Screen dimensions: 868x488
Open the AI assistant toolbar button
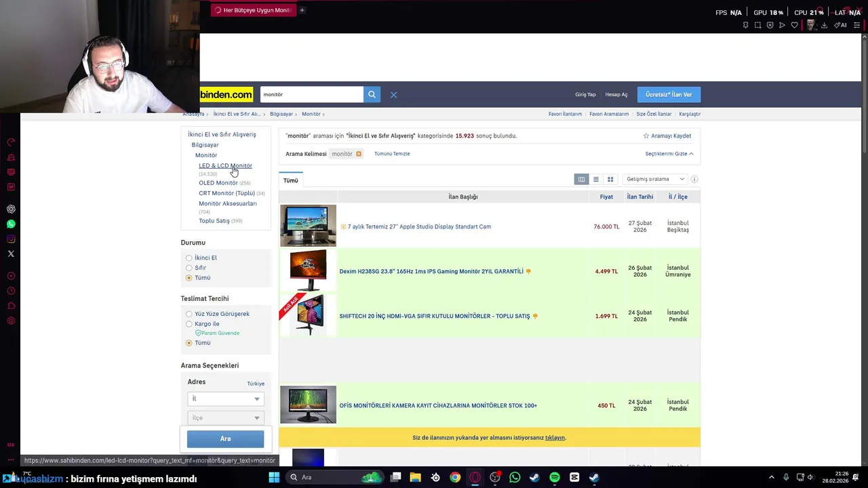[841, 25]
